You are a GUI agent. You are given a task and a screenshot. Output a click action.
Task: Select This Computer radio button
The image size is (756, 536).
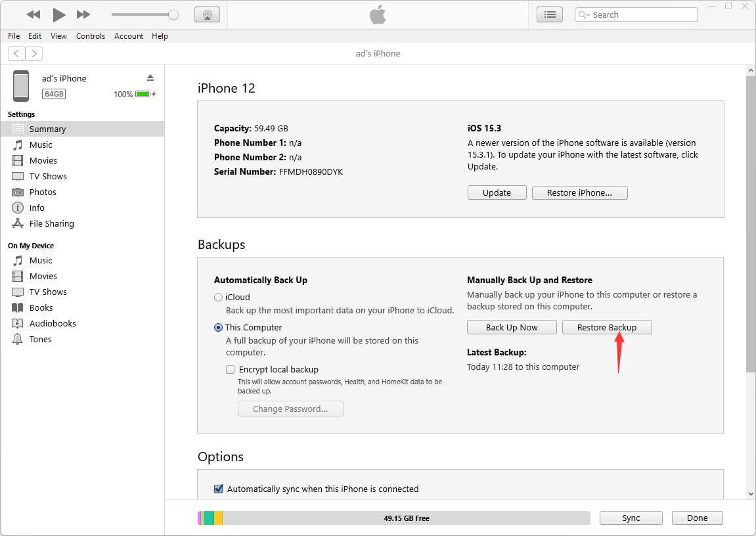point(219,327)
